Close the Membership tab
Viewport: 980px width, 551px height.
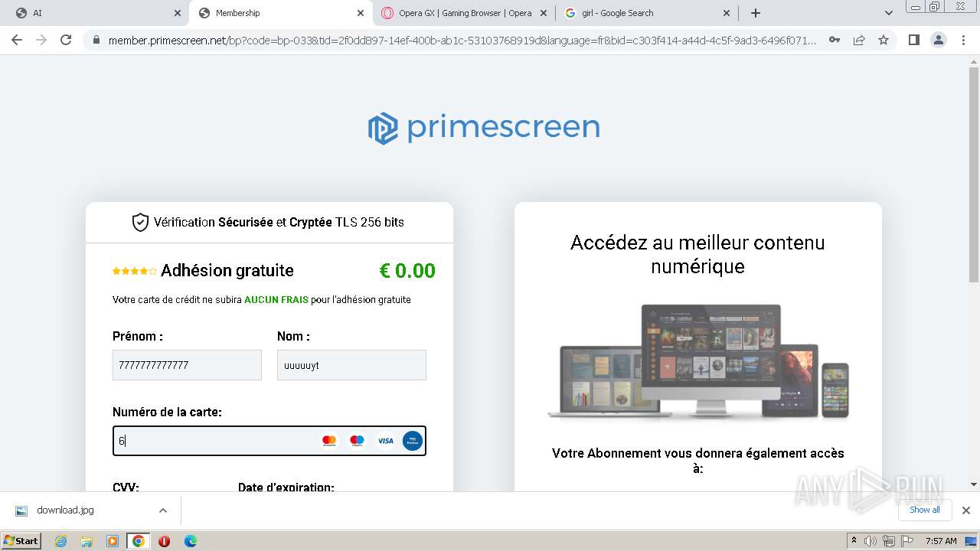361,13
